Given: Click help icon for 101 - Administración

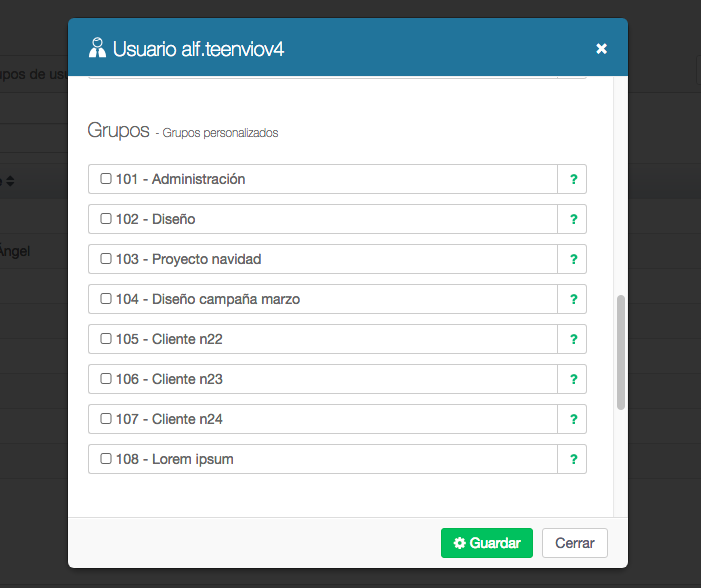Looking at the screenshot, I should [x=573, y=179].
